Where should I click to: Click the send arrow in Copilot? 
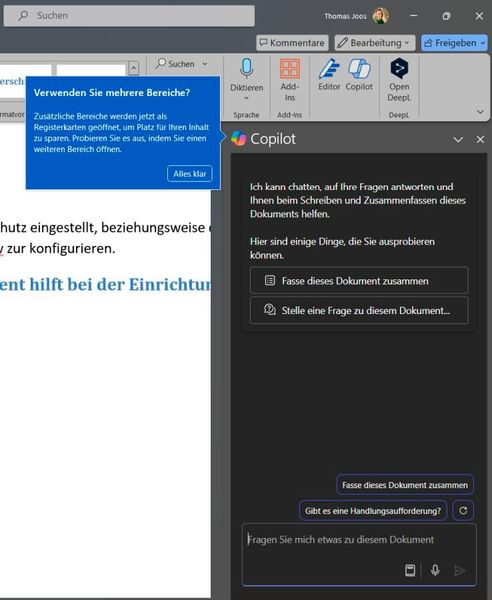(x=459, y=570)
